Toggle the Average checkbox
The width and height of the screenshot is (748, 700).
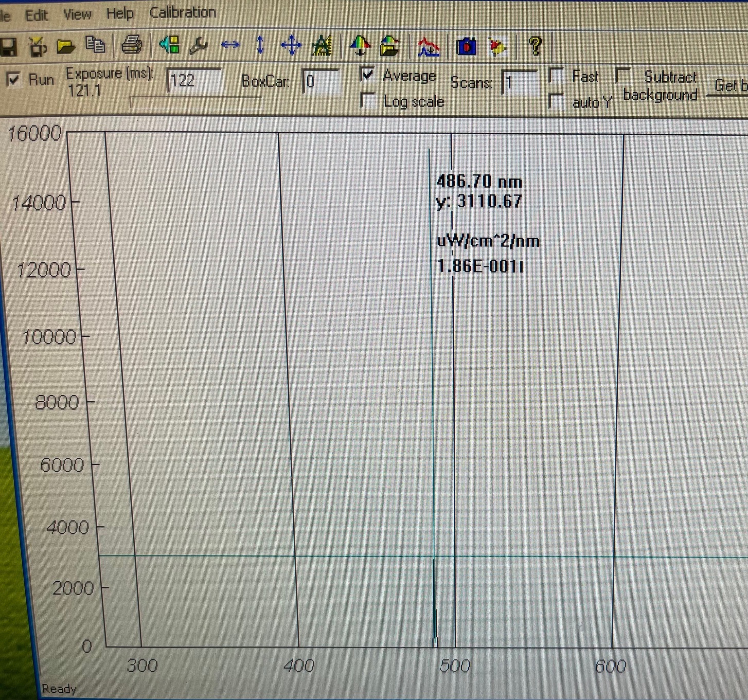367,75
